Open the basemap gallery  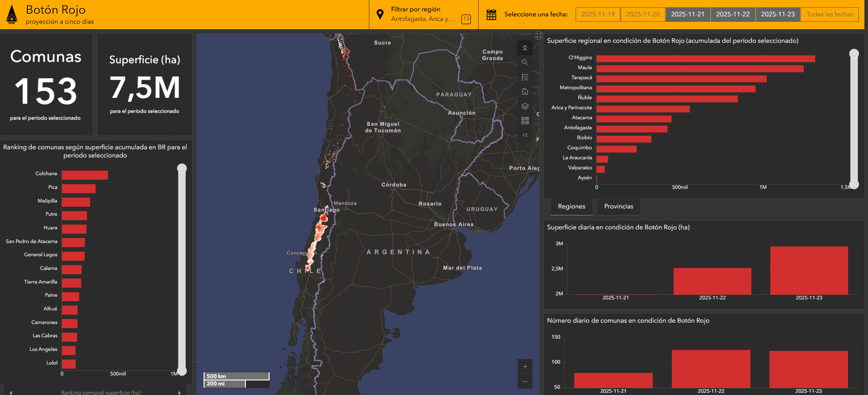(x=525, y=121)
